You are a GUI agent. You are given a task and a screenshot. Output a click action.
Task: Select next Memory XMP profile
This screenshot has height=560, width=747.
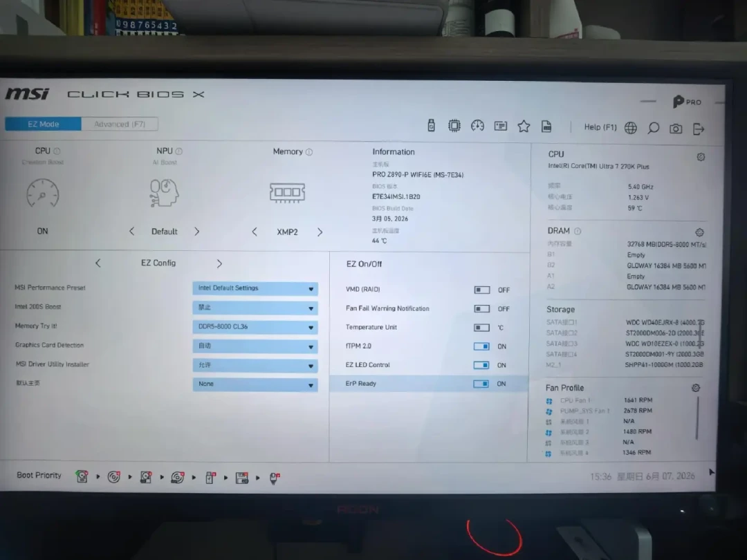pyautogui.click(x=320, y=232)
